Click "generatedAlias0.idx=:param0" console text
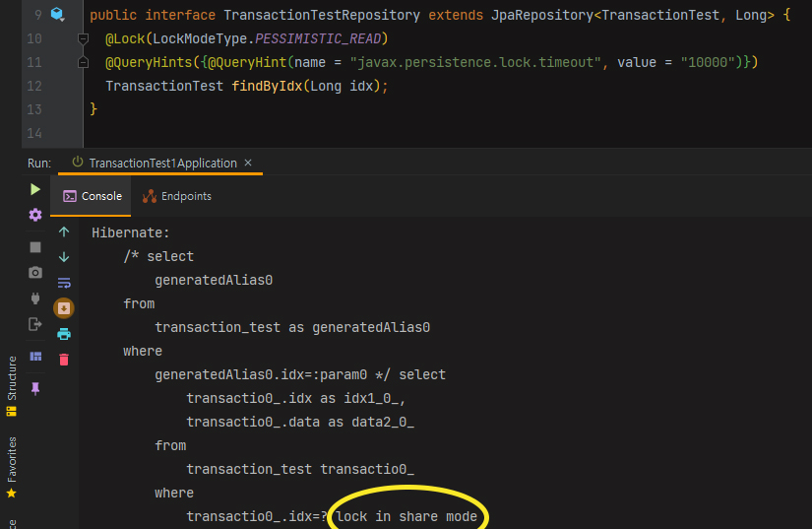 click(x=261, y=374)
